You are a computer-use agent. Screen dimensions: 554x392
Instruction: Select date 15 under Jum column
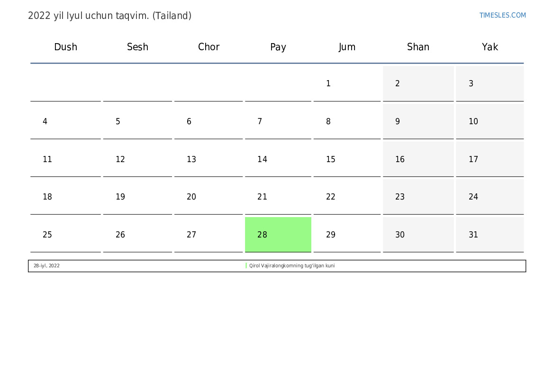(346, 159)
